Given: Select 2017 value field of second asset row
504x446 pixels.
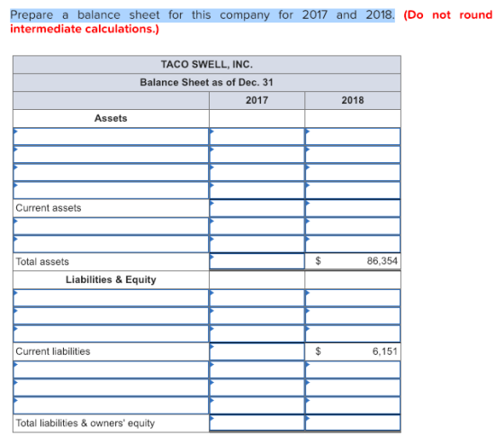Looking at the screenshot, I should [256, 154].
